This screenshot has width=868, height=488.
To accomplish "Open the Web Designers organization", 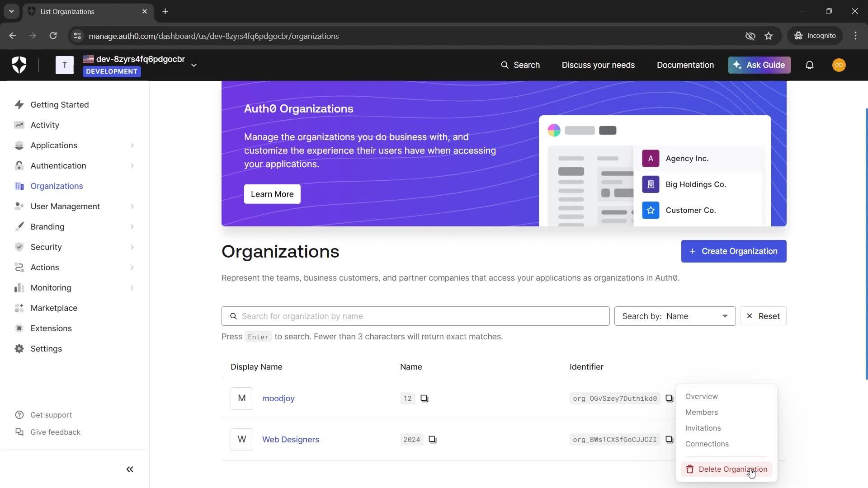I will [291, 440].
